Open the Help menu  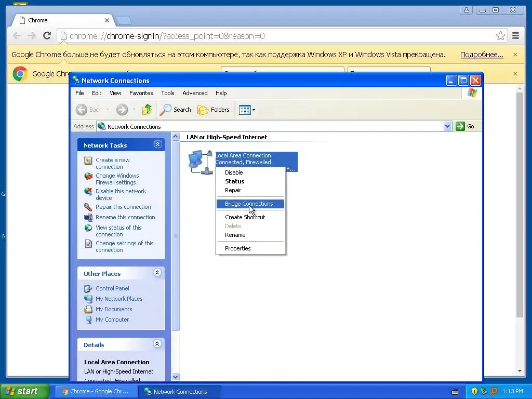[x=221, y=93]
